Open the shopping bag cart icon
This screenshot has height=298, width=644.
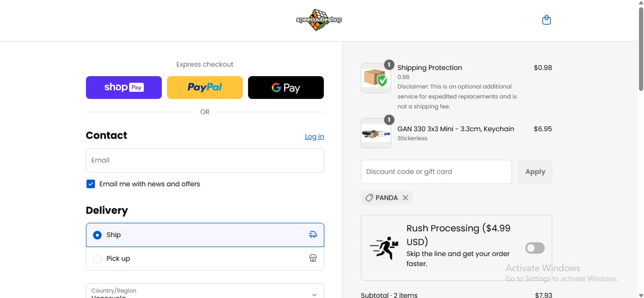click(x=546, y=20)
